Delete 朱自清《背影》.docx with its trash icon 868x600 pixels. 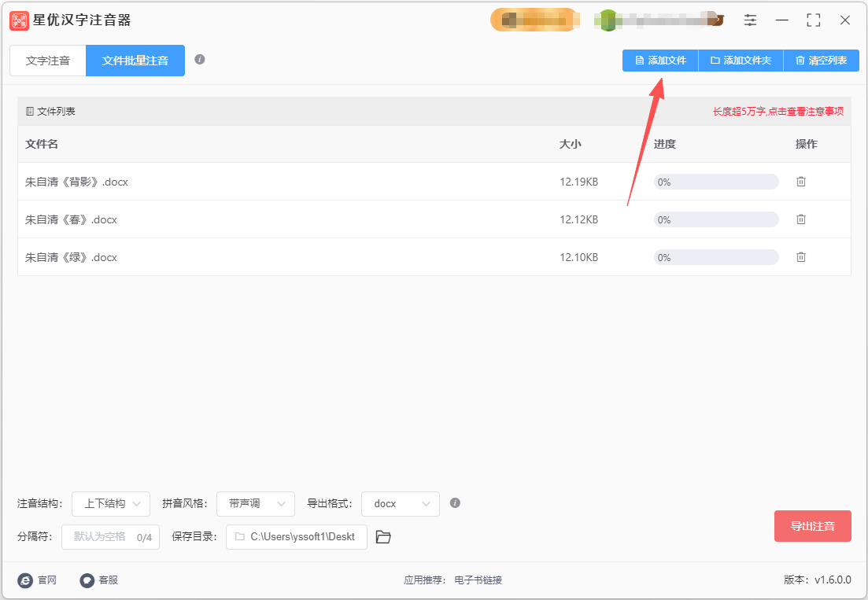click(800, 182)
